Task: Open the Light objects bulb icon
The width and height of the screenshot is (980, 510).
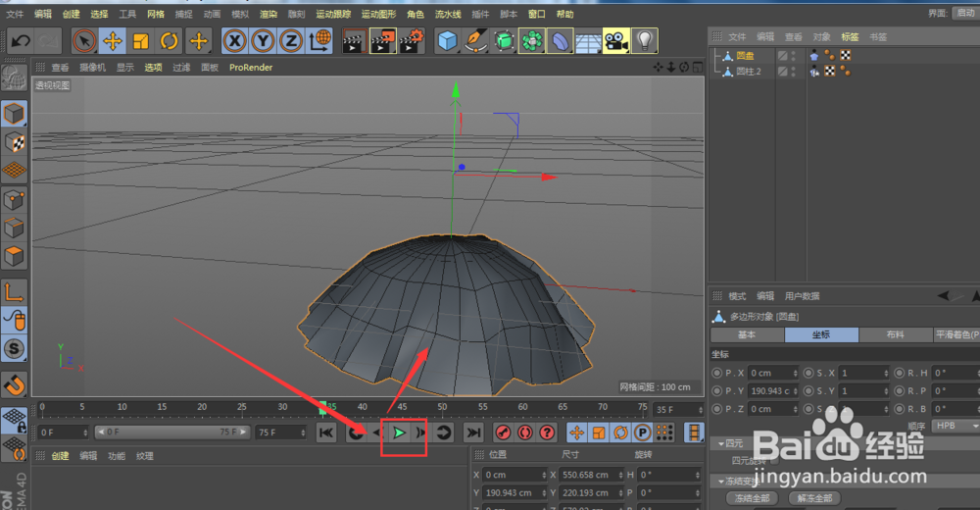Action: pyautogui.click(x=645, y=41)
